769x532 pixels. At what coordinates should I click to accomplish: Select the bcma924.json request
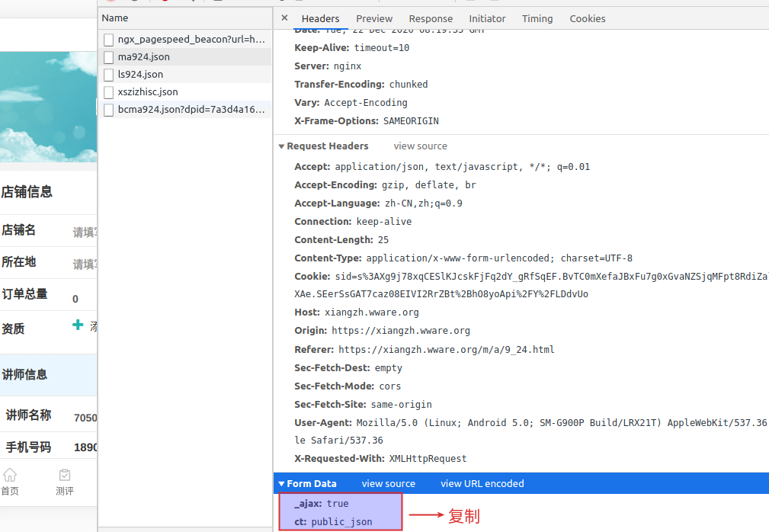tap(191, 109)
